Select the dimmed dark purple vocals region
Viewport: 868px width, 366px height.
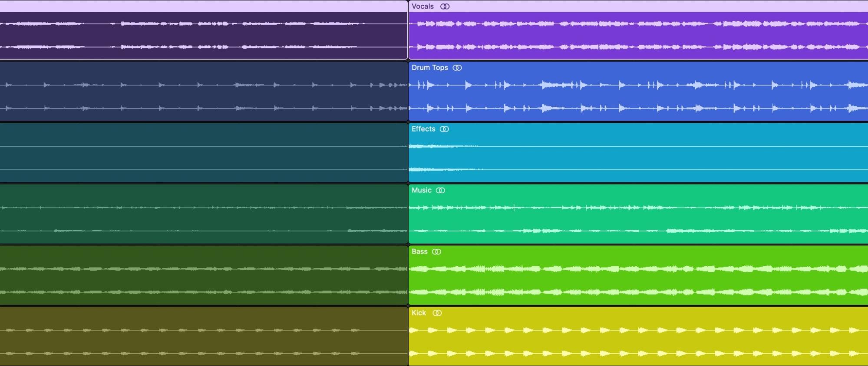(x=204, y=30)
